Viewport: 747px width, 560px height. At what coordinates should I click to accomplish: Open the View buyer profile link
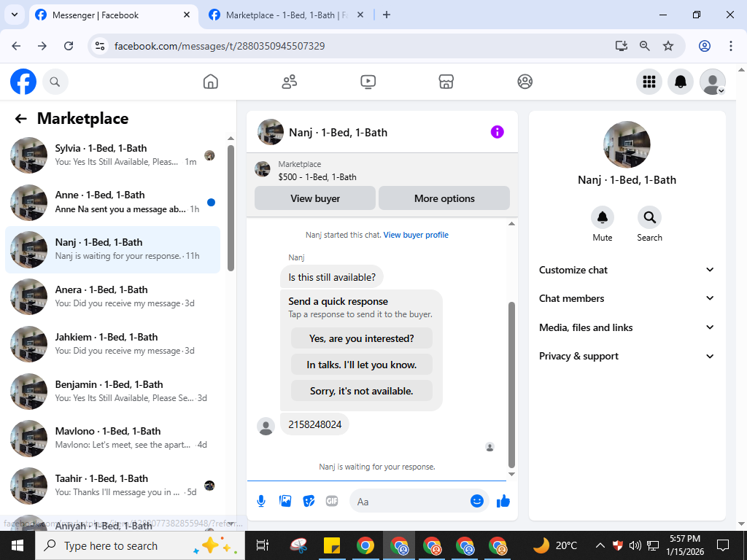(x=416, y=235)
